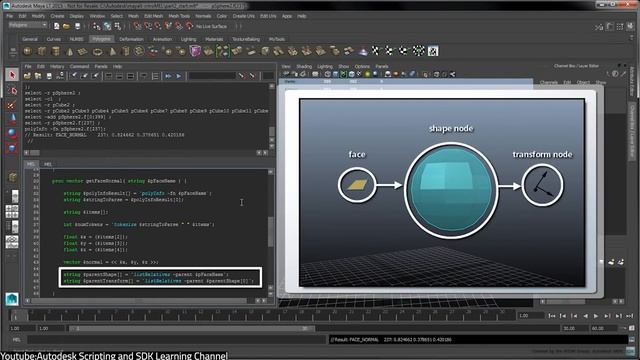The height and width of the screenshot is (360, 640).
Task: Select the Move tool cone icon
Action: pos(12,119)
